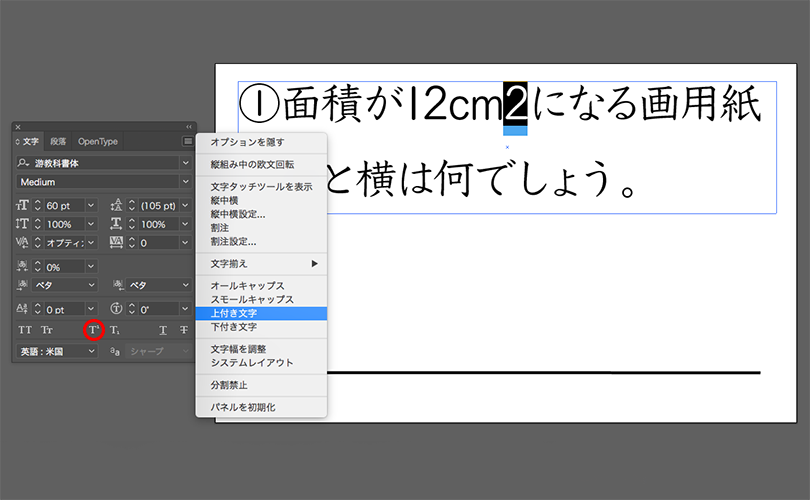Click the font search magnifier icon
The image size is (810, 500).
[23, 163]
